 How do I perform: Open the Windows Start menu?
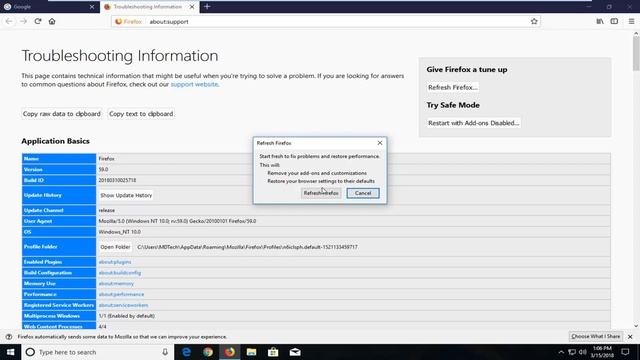pyautogui.click(x=11, y=352)
